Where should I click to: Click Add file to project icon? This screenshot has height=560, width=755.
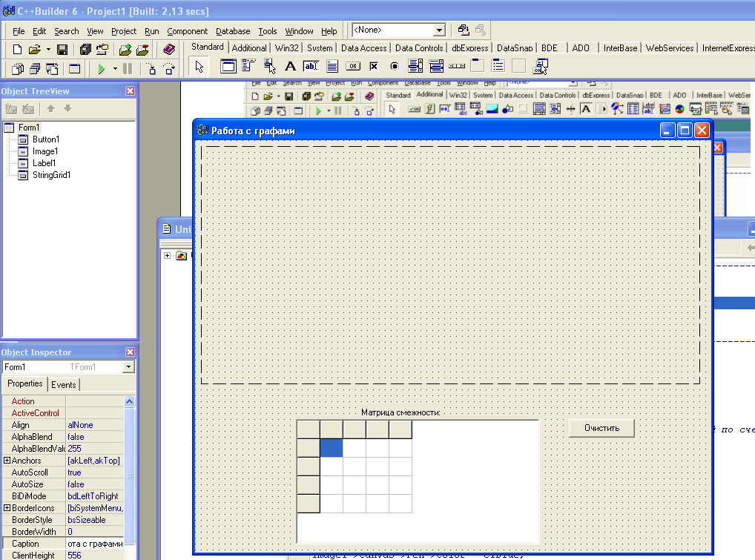tap(125, 49)
